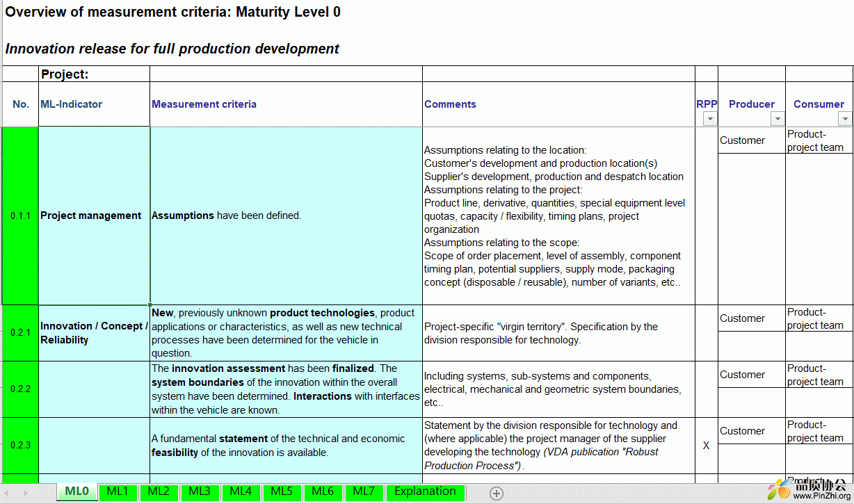This screenshot has width=854, height=504.
Task: Select the green cell numbered 0.2.1
Action: (21, 333)
